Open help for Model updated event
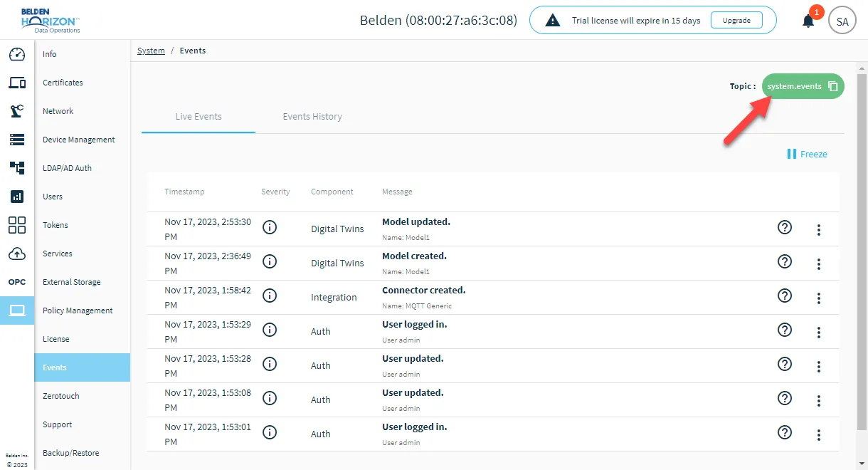The image size is (868, 470). [x=785, y=227]
